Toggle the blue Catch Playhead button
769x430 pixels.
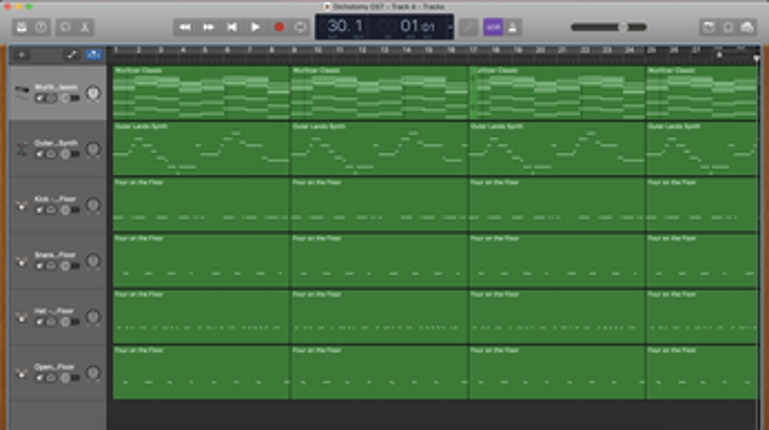[93, 55]
